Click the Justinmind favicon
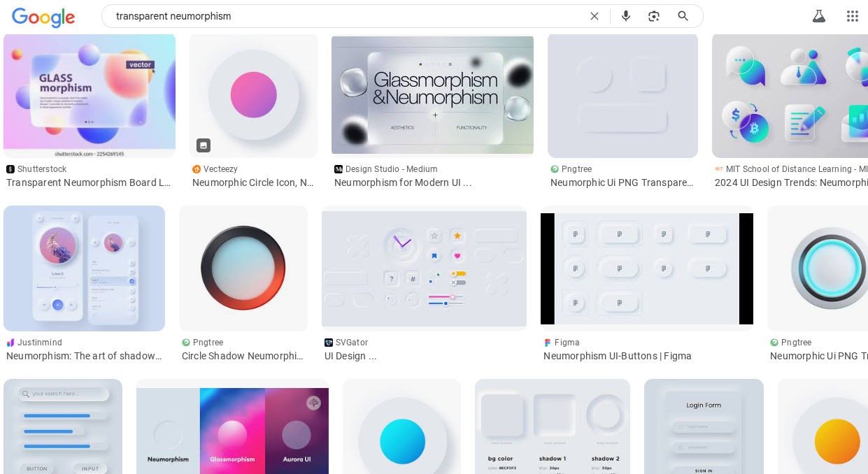The width and height of the screenshot is (868, 474). point(10,343)
